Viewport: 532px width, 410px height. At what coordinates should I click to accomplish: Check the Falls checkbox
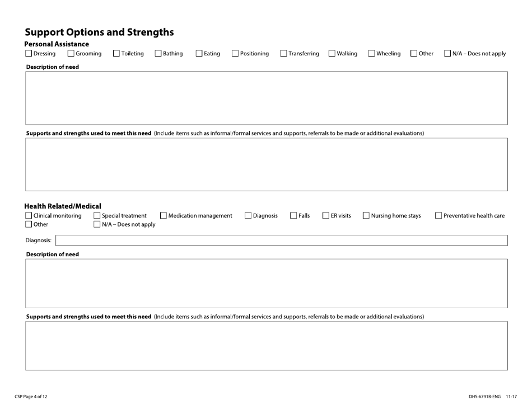(293, 215)
